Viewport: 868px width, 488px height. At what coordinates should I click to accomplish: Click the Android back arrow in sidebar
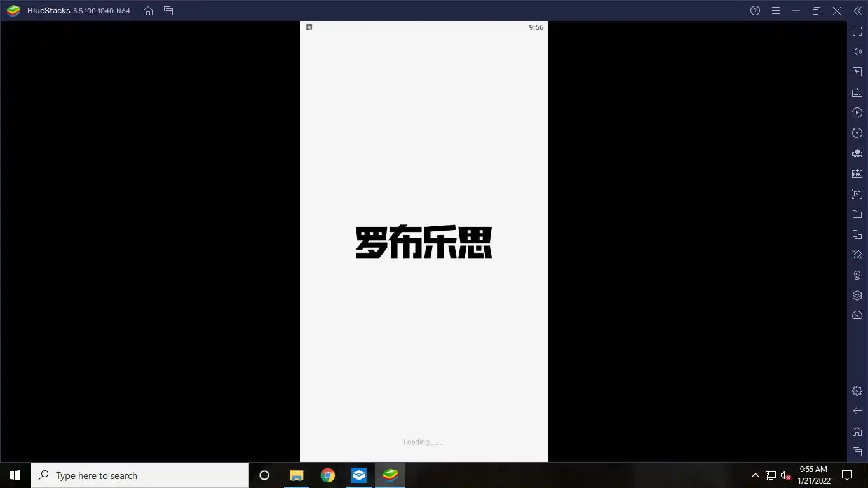pos(857,411)
